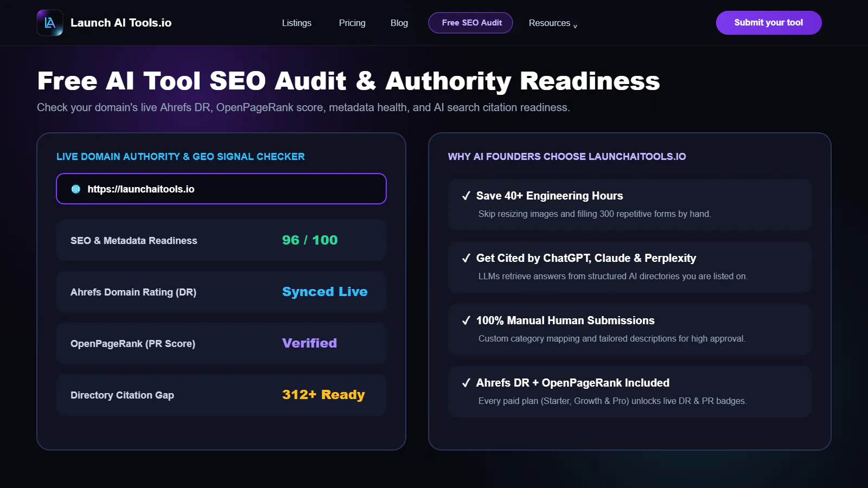Click the Why AI Founders Choose LaunchAITools.io heading

567,157
